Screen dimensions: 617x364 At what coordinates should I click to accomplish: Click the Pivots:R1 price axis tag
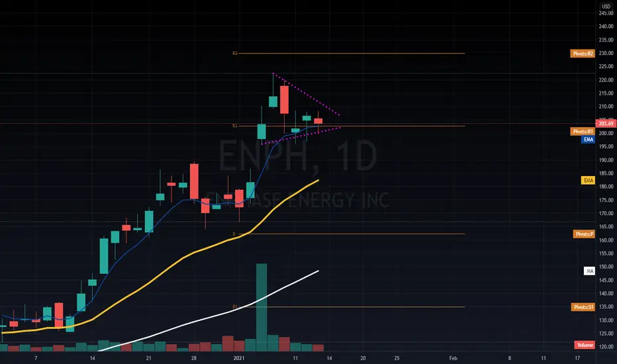(x=583, y=132)
